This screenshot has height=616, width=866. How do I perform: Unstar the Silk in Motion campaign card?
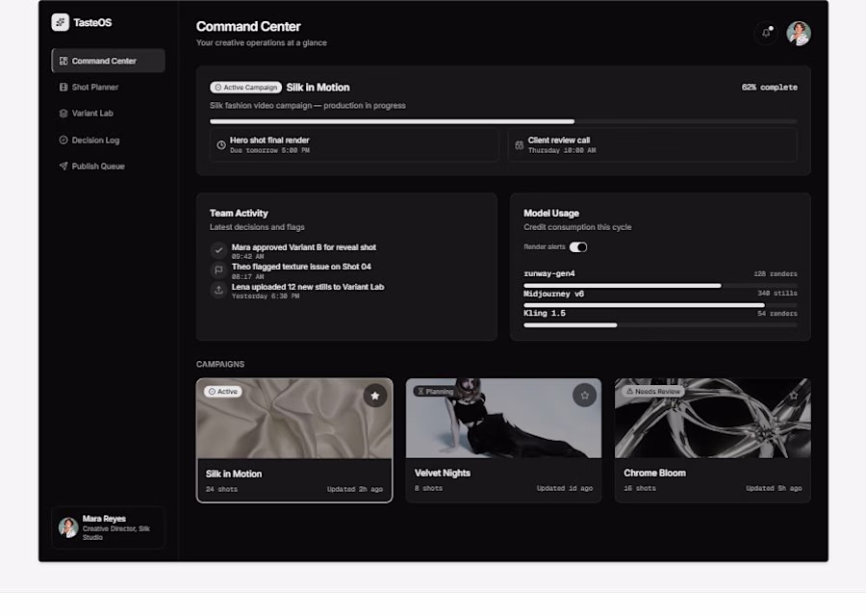pos(375,396)
